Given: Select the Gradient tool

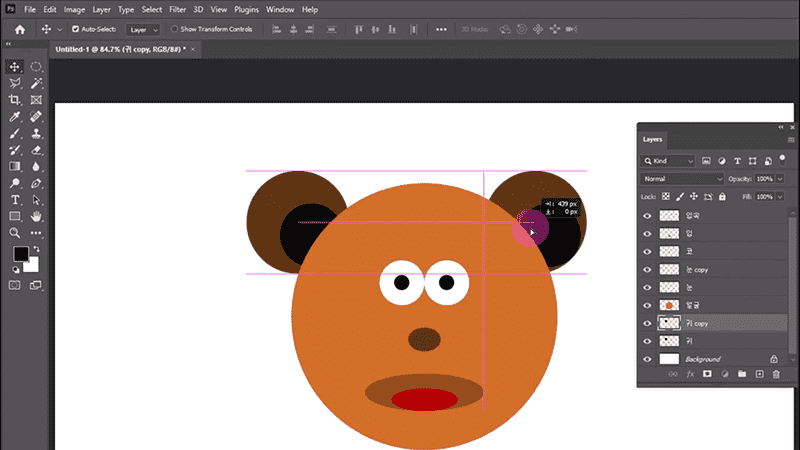Looking at the screenshot, I should [15, 167].
